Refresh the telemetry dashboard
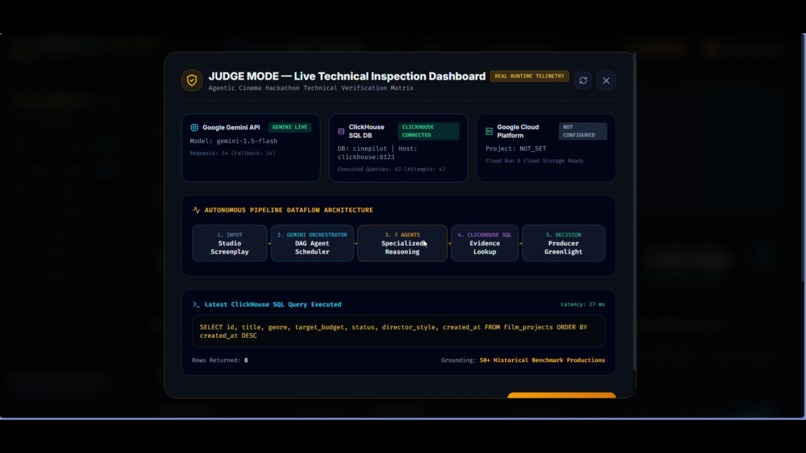Screen dimensions: 806x453 583,80
